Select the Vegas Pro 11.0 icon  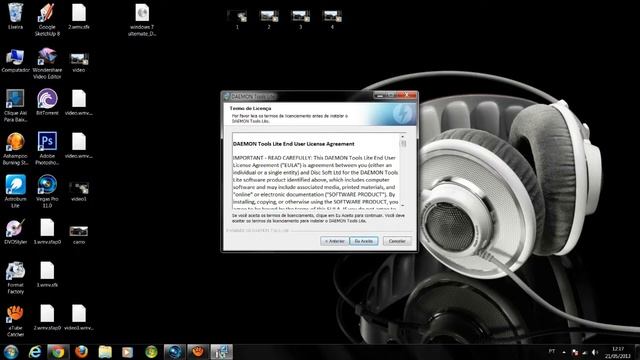(47, 192)
